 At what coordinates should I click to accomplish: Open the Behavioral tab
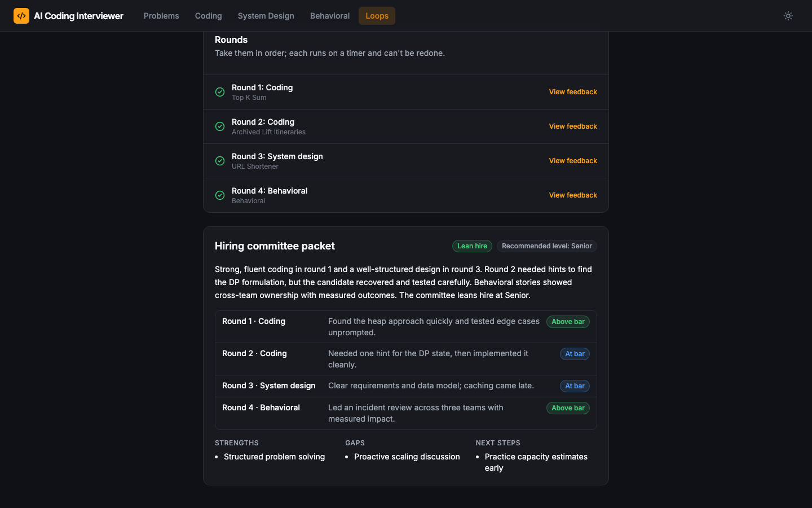click(x=330, y=16)
